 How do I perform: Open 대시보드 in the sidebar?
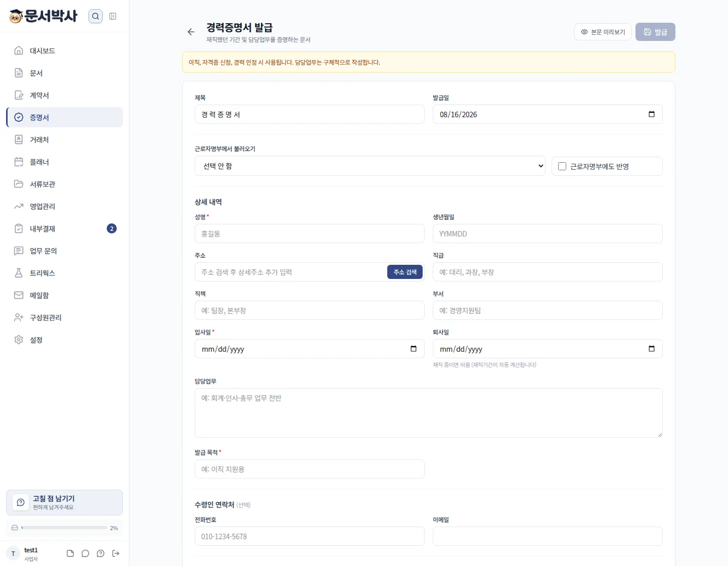65,51
